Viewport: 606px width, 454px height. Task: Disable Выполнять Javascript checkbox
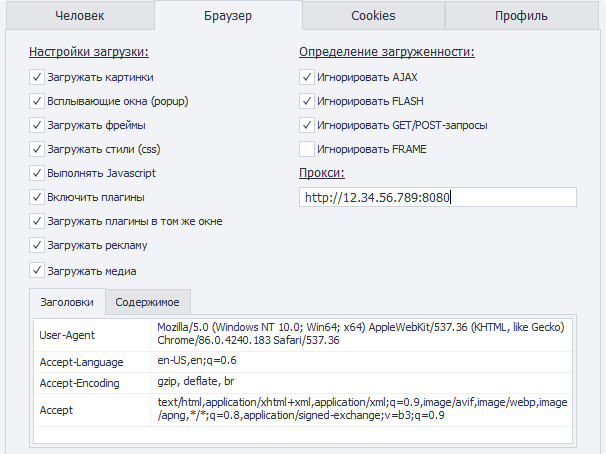[37, 173]
